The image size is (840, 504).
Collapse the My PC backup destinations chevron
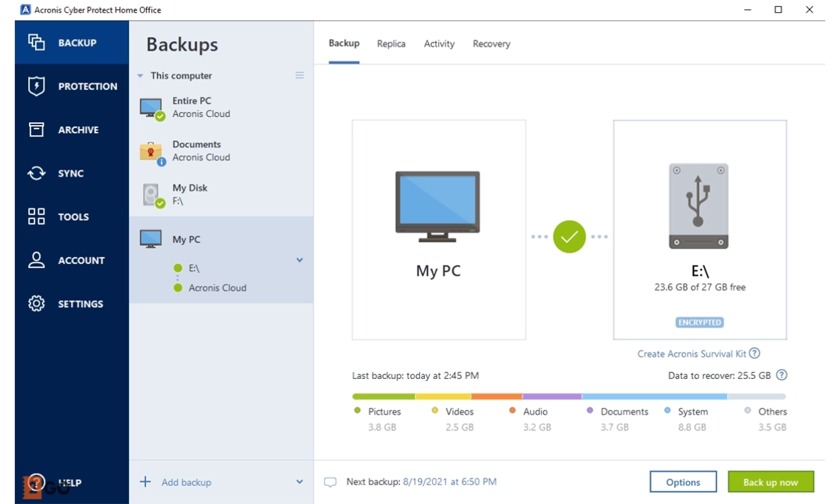[x=300, y=260]
